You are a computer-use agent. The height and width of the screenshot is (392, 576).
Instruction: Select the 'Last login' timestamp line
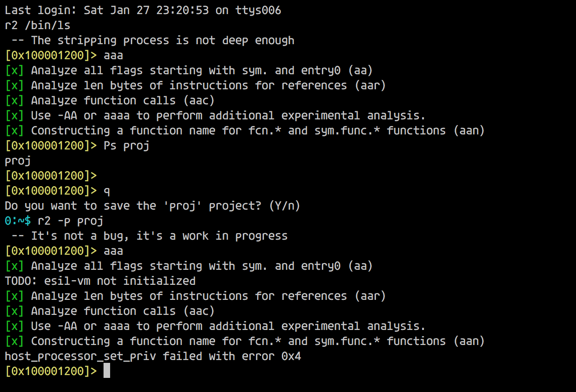click(x=143, y=10)
